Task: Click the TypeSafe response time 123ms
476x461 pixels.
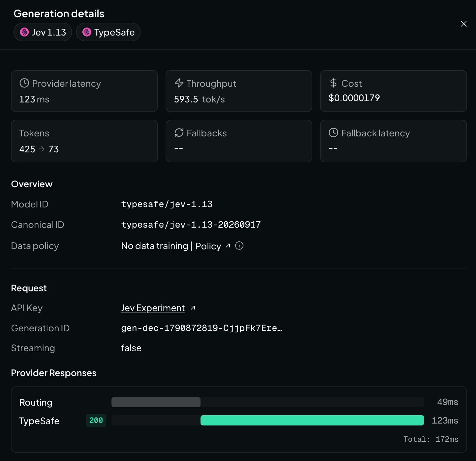Action: click(x=445, y=421)
